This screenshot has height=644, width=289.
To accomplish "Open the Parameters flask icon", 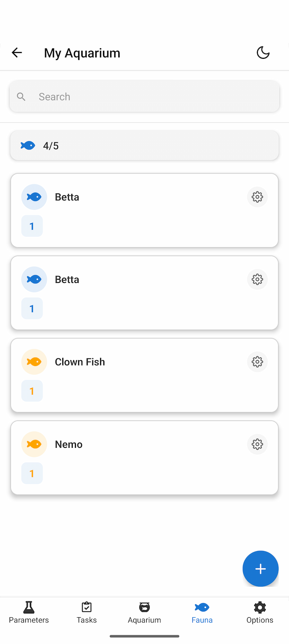I will click(28, 607).
